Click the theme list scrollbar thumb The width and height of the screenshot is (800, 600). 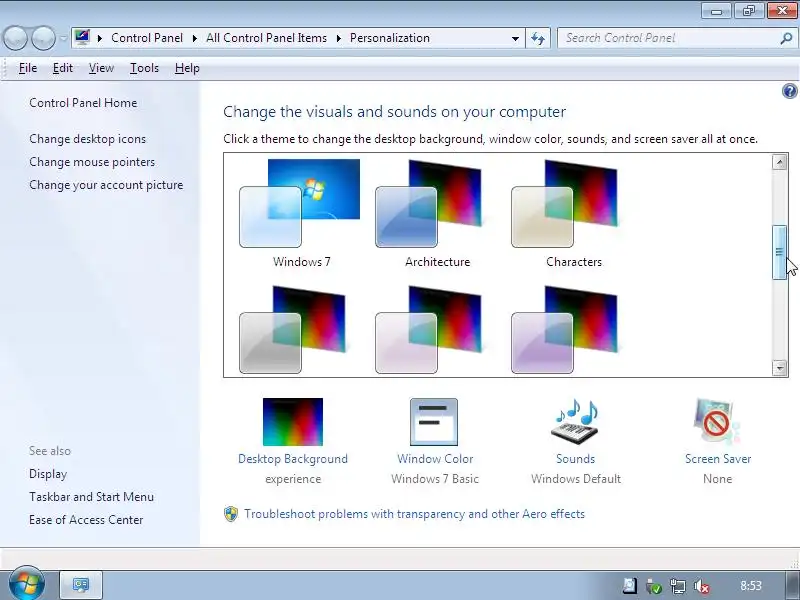pyautogui.click(x=779, y=252)
